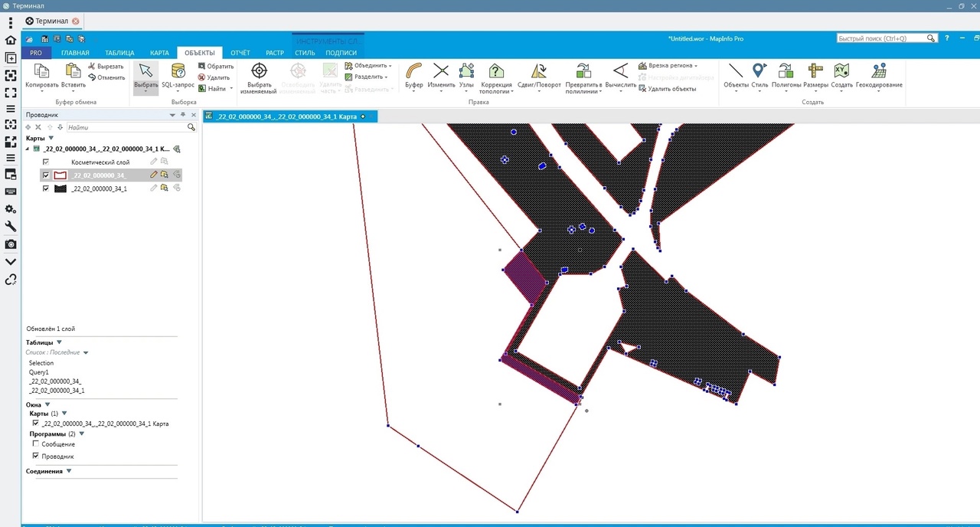980x527 pixels.
Task: Click the Размеры ruler icon
Action: tap(815, 72)
